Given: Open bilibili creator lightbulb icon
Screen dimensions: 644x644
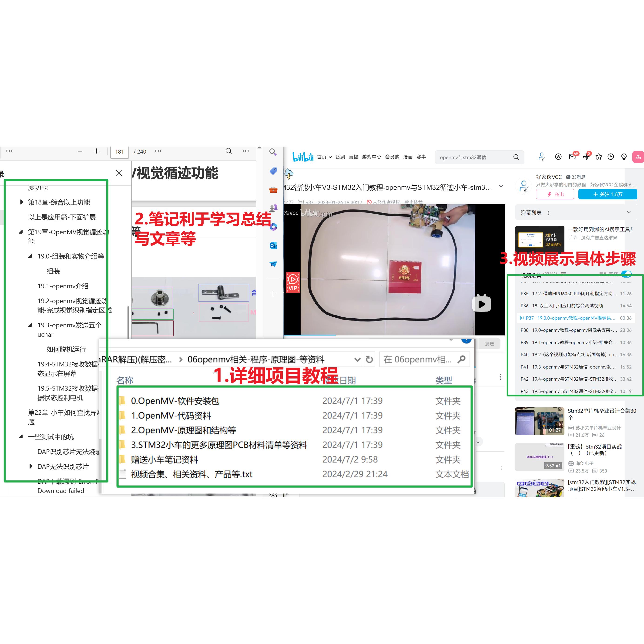Looking at the screenshot, I should (624, 157).
